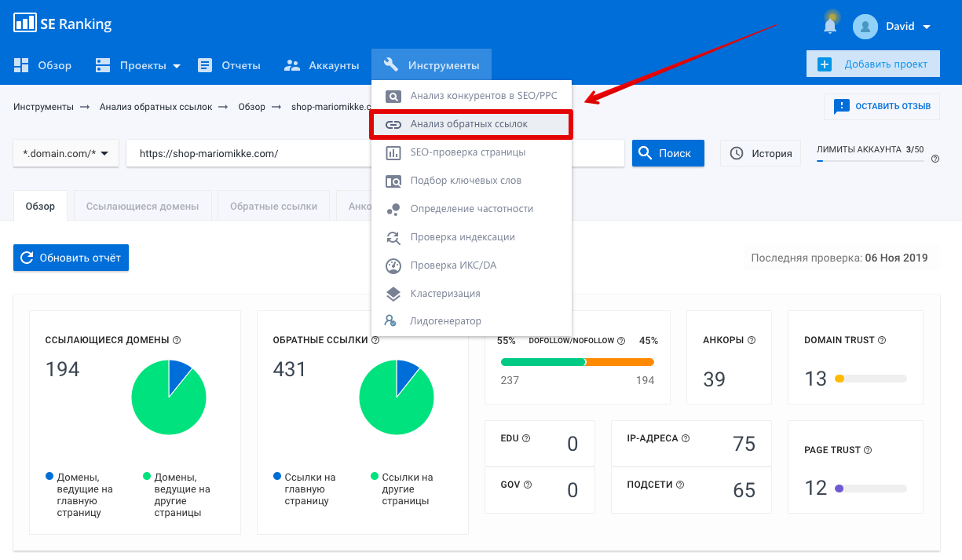Click help icon beside ССЫЛАЮЩИЕСЯ ДОМЕНЫ
The width and height of the screenshot is (962, 560).
point(177,340)
